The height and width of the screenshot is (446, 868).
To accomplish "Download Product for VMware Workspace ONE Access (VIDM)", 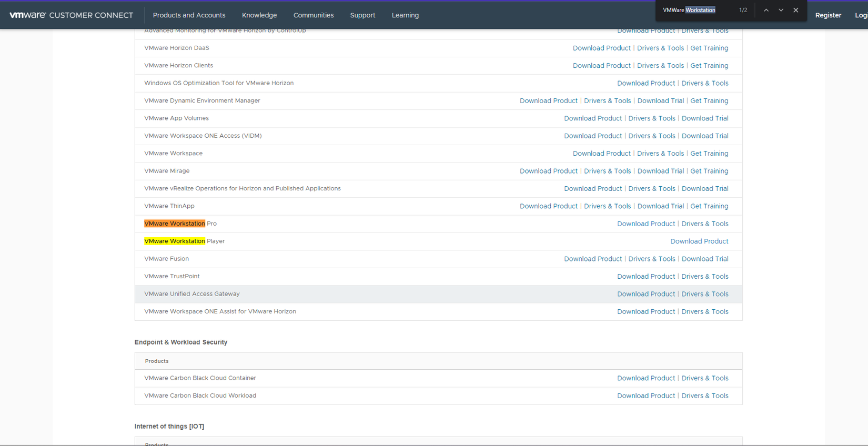I will pos(593,136).
